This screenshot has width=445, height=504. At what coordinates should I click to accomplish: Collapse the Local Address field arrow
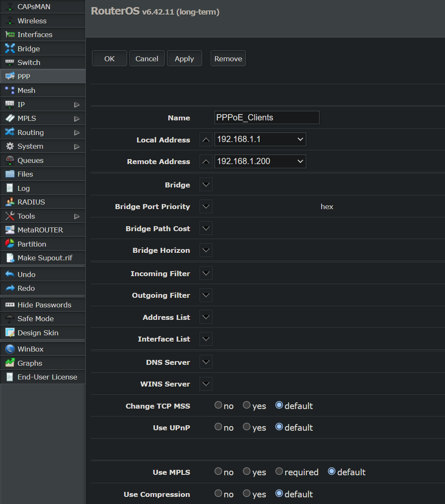(206, 140)
